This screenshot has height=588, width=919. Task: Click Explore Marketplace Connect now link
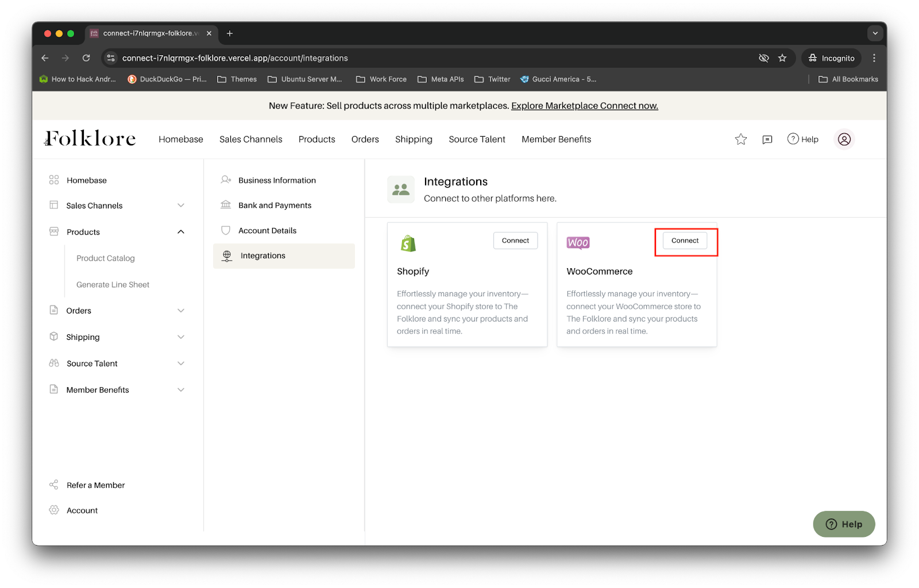[x=585, y=106]
